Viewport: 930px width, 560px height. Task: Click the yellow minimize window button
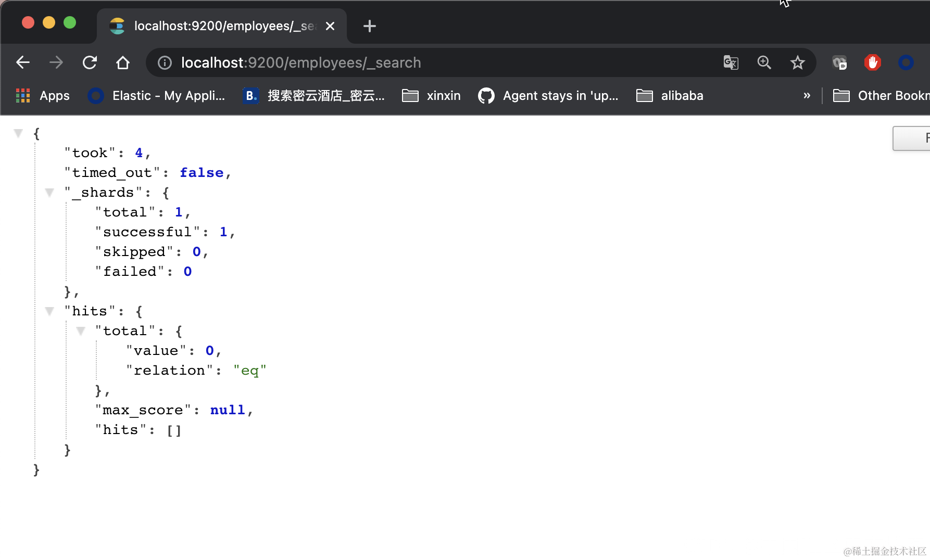click(49, 22)
